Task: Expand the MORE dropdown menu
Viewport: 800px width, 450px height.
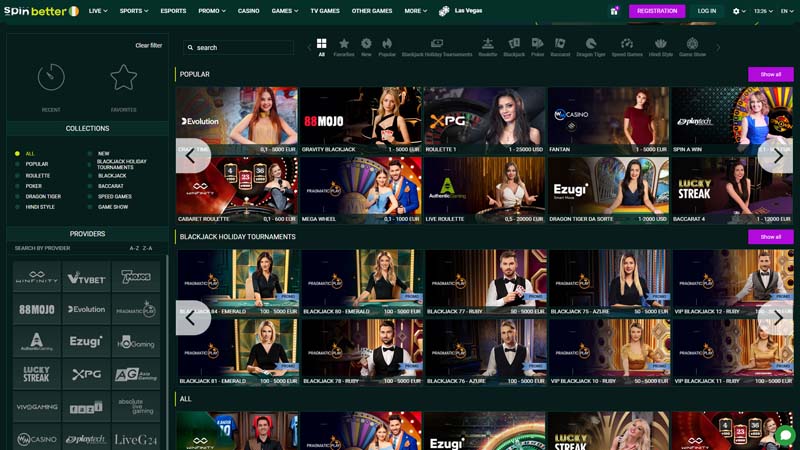Action: (416, 11)
